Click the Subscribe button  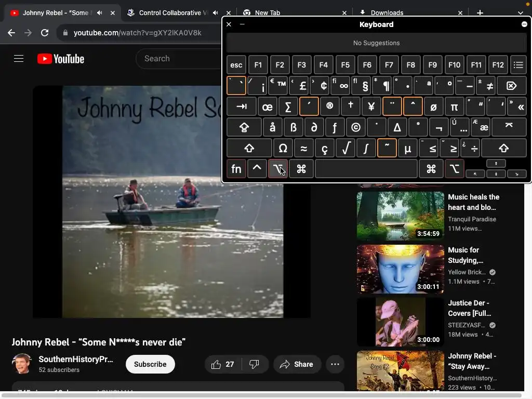[150, 364]
